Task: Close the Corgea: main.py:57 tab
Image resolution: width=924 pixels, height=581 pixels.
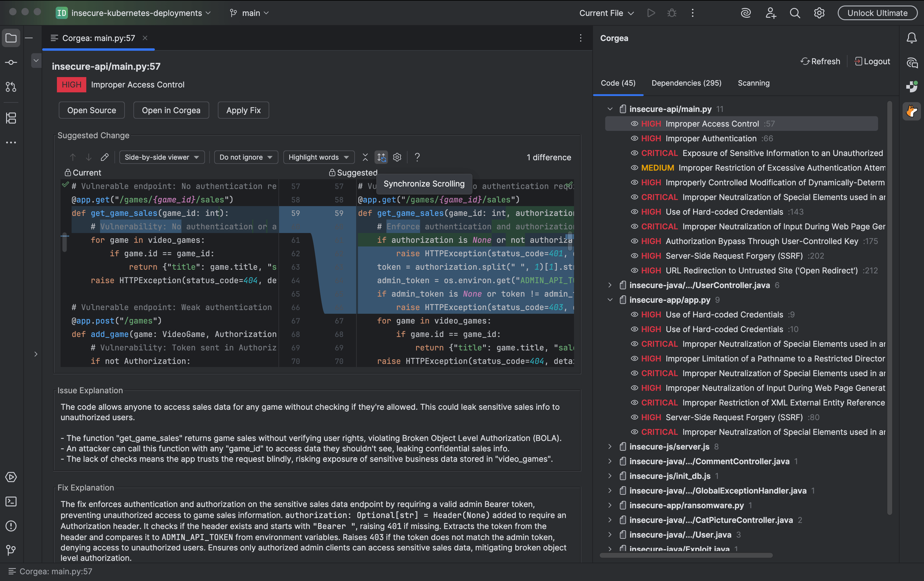Action: [x=145, y=38]
